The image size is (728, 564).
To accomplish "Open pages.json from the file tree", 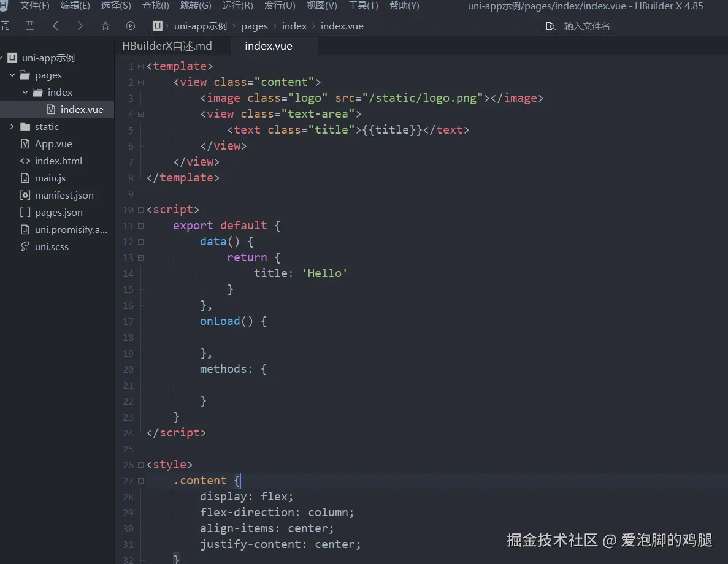I will [x=58, y=213].
